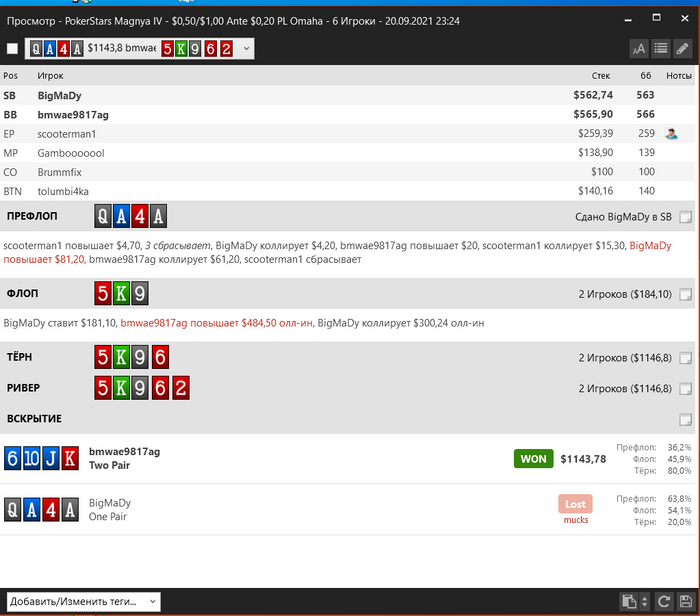The width and height of the screenshot is (700, 616).
Task: Select the BigMaDy row in player table
Action: (348, 95)
